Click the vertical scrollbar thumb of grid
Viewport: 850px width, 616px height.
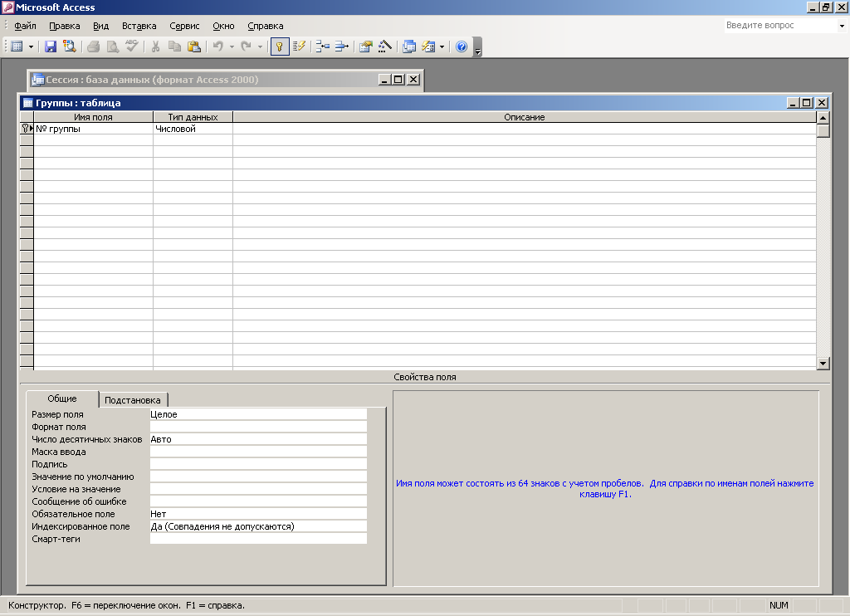pos(823,130)
